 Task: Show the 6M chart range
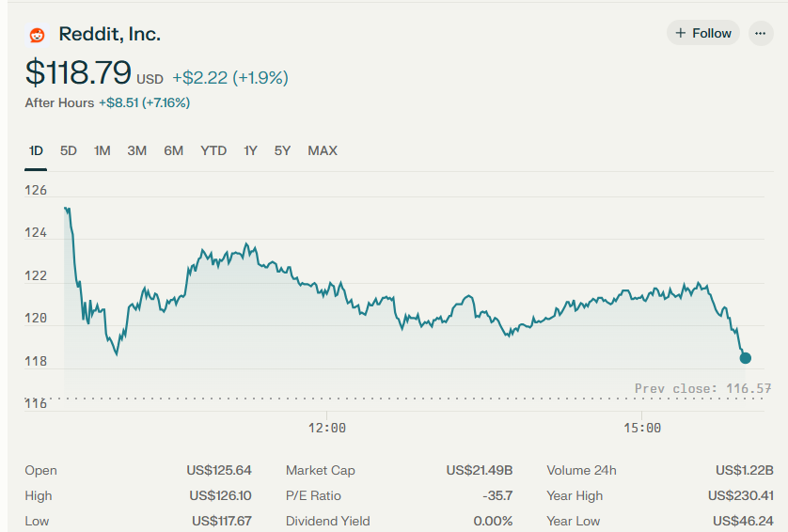(173, 150)
